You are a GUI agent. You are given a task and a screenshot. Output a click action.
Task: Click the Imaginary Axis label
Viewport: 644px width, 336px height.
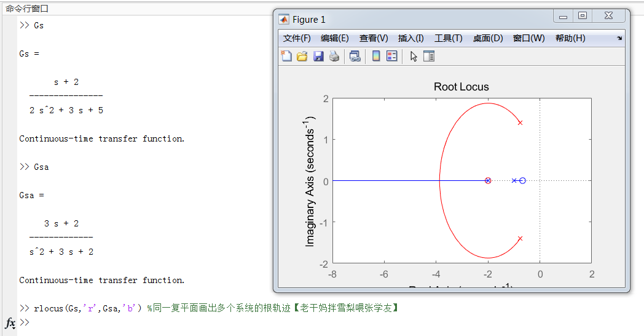pos(309,182)
